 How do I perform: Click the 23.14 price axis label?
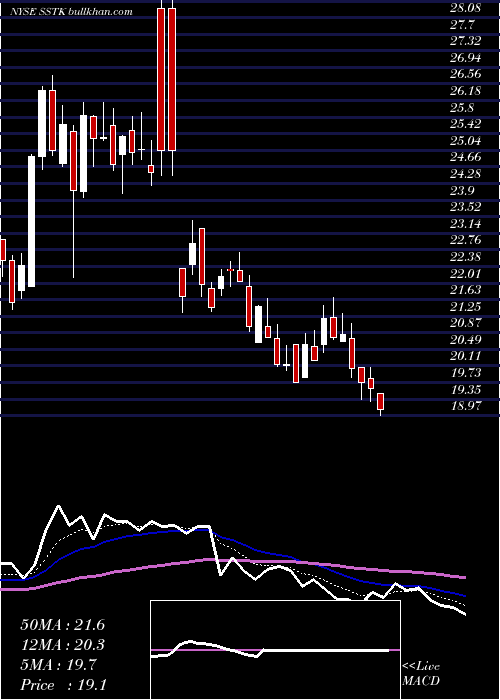click(x=466, y=224)
